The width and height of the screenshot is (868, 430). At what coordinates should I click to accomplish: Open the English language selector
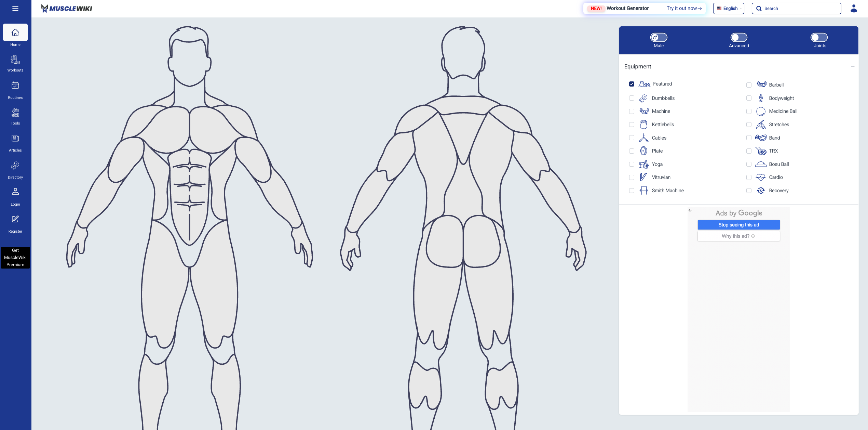coord(728,8)
